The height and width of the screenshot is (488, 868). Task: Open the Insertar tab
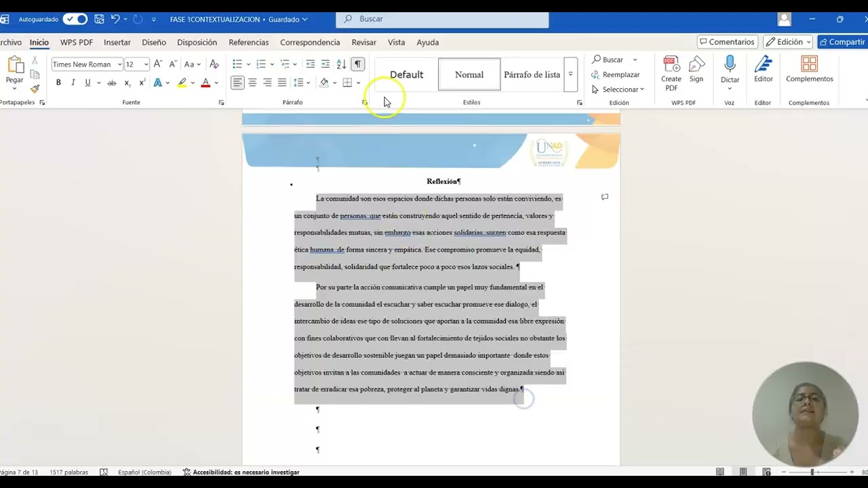[x=117, y=42]
